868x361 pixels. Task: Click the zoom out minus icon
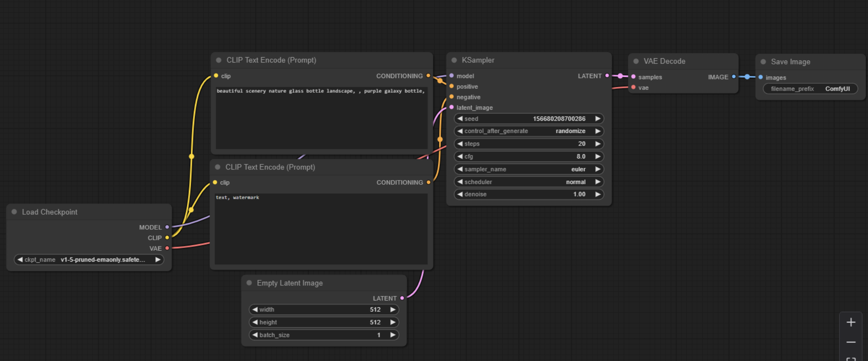(x=851, y=342)
